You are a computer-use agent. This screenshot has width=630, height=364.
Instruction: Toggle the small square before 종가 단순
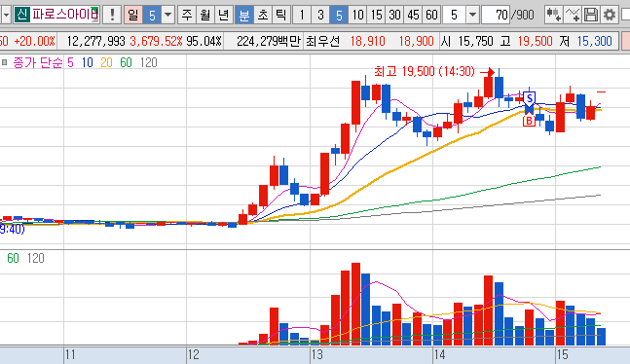click(x=5, y=62)
